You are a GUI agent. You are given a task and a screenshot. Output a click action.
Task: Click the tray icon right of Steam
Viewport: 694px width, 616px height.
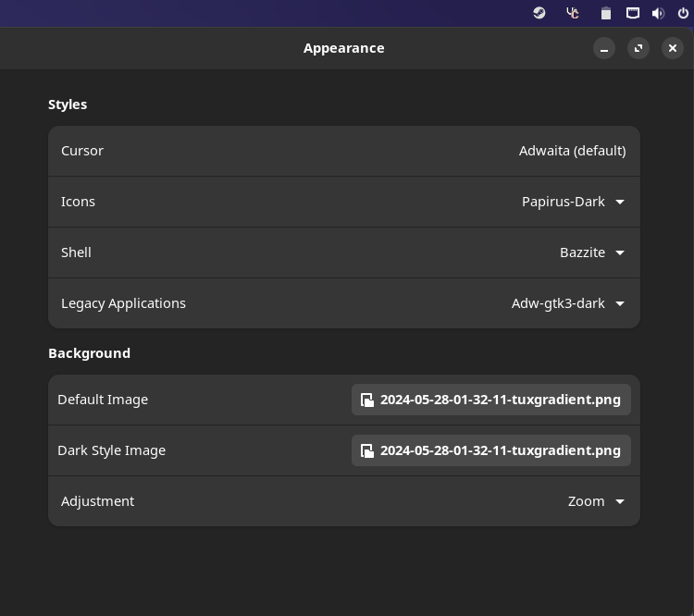(x=573, y=13)
